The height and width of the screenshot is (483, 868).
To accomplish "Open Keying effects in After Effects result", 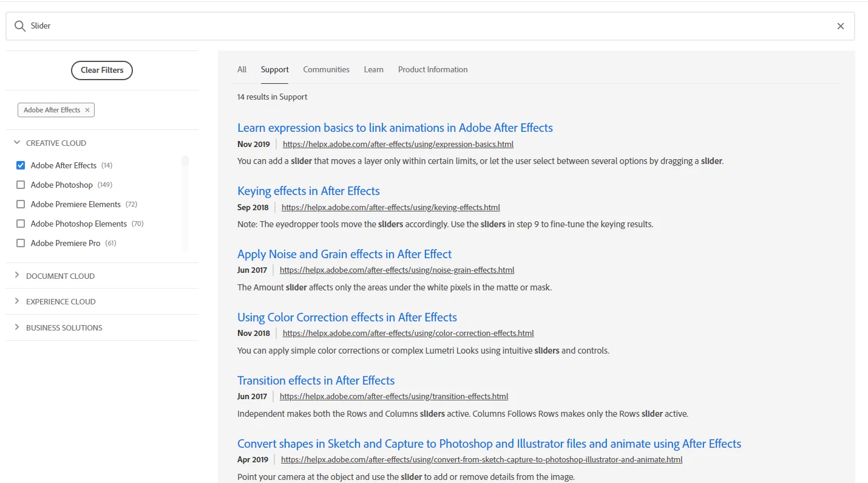I will pyautogui.click(x=308, y=191).
